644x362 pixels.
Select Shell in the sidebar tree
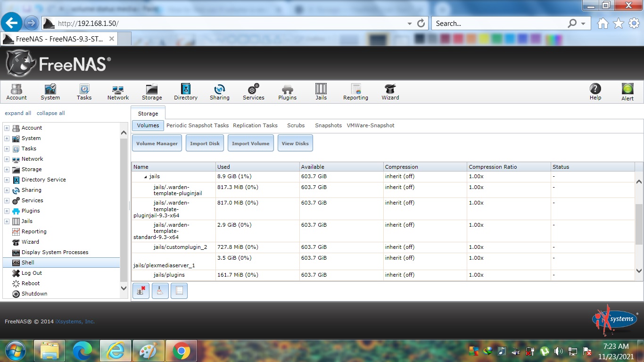[62, 263]
